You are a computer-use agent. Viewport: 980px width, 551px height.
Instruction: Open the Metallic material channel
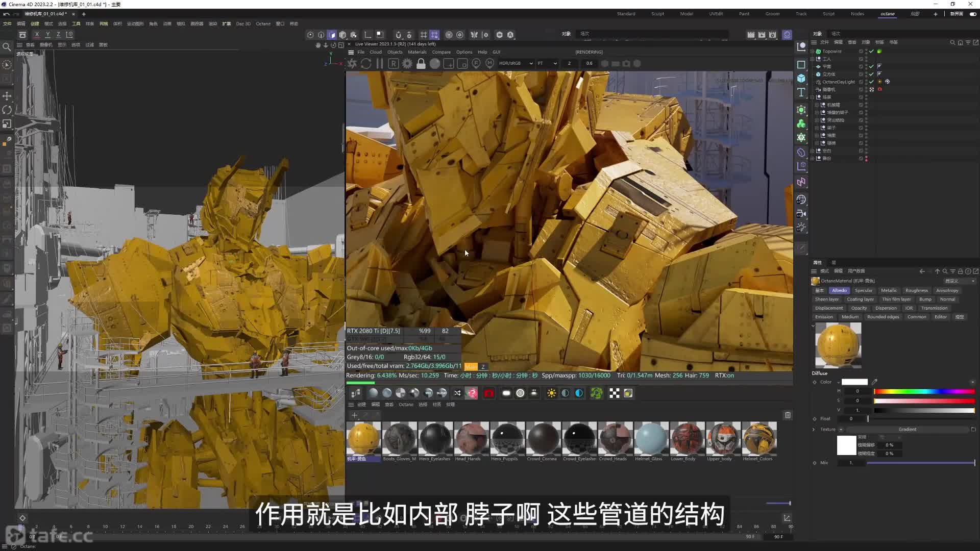889,290
